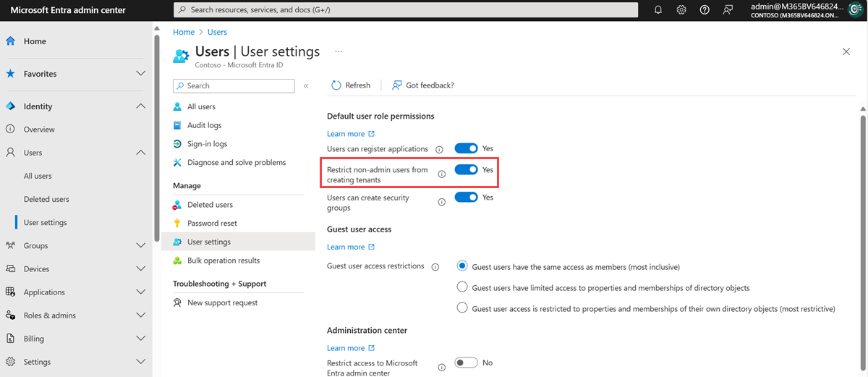Collapse the side menu with double chevron
The image size is (868, 377).
306,86
